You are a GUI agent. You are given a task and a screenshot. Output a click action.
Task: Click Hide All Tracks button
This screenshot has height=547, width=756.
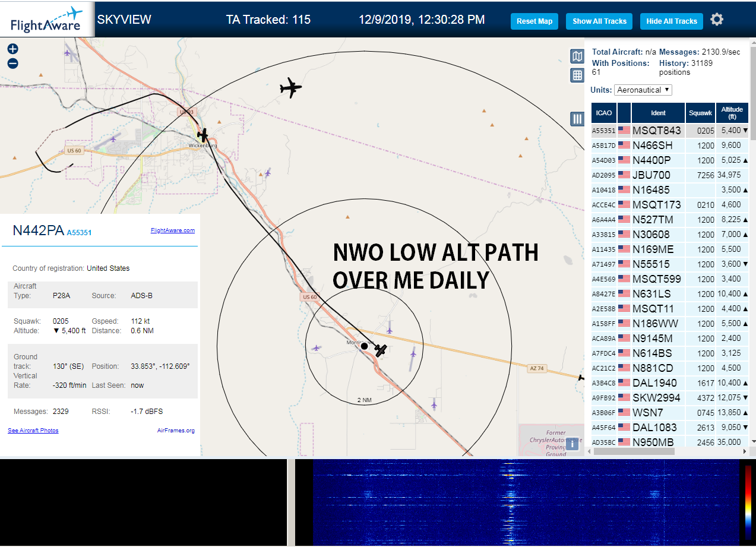[x=672, y=21]
